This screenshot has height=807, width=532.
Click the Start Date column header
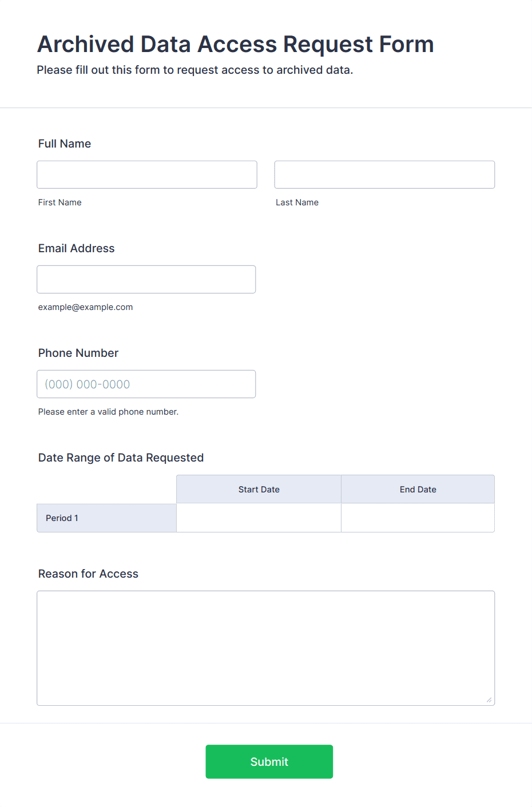tap(259, 489)
